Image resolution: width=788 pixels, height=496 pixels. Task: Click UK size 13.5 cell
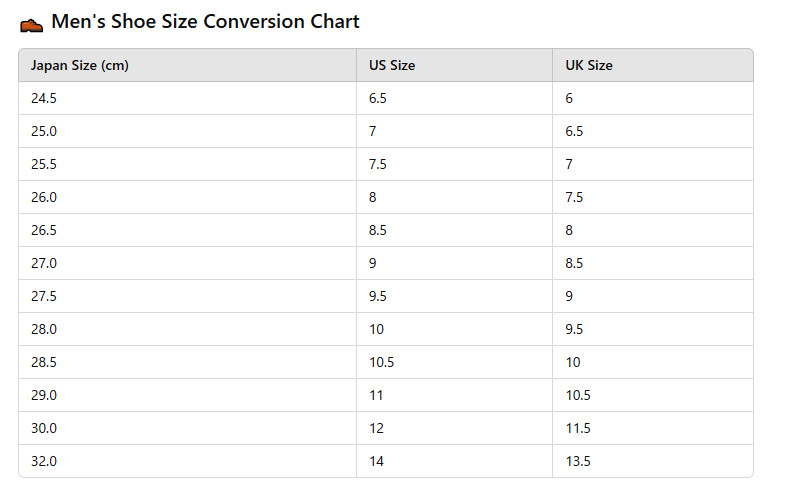[x=653, y=461]
